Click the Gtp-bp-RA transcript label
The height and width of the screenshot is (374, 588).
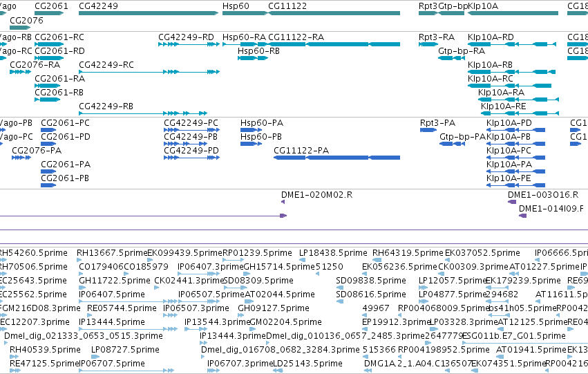462,51
